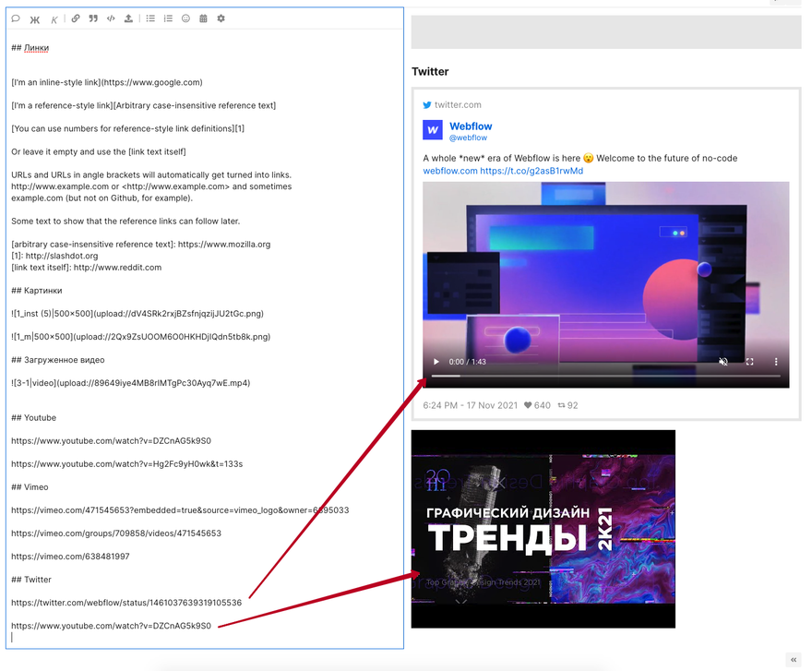Create a bulleted list
The width and height of the screenshot is (812, 671).
click(x=150, y=18)
